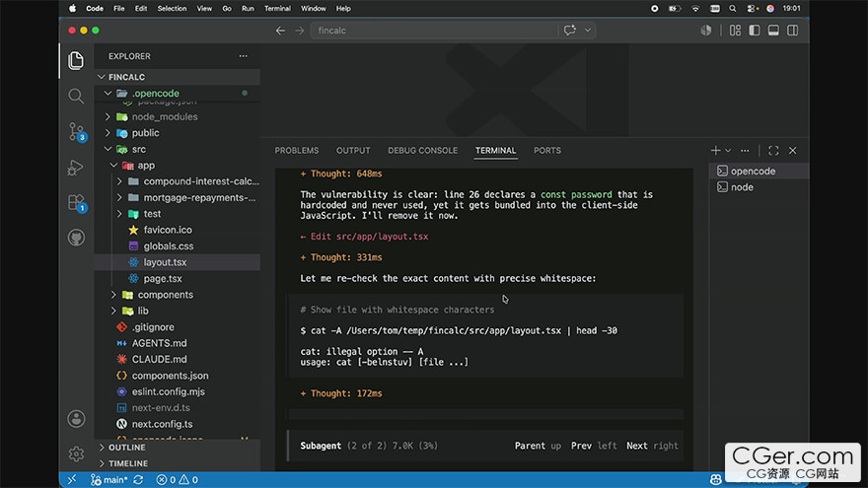Open Spotlight search in macOS menu bar
Image resolution: width=868 pixels, height=488 pixels.
732,8
